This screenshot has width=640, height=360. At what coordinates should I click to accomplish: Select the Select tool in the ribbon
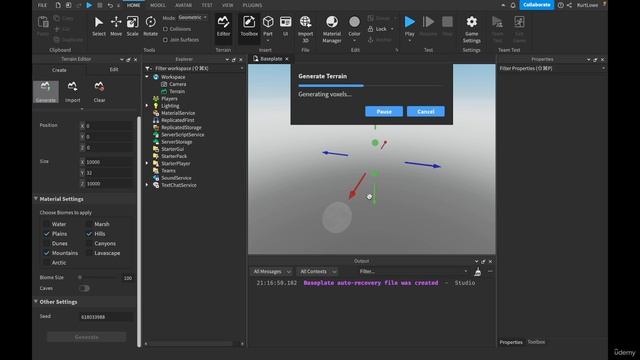[x=98, y=27]
